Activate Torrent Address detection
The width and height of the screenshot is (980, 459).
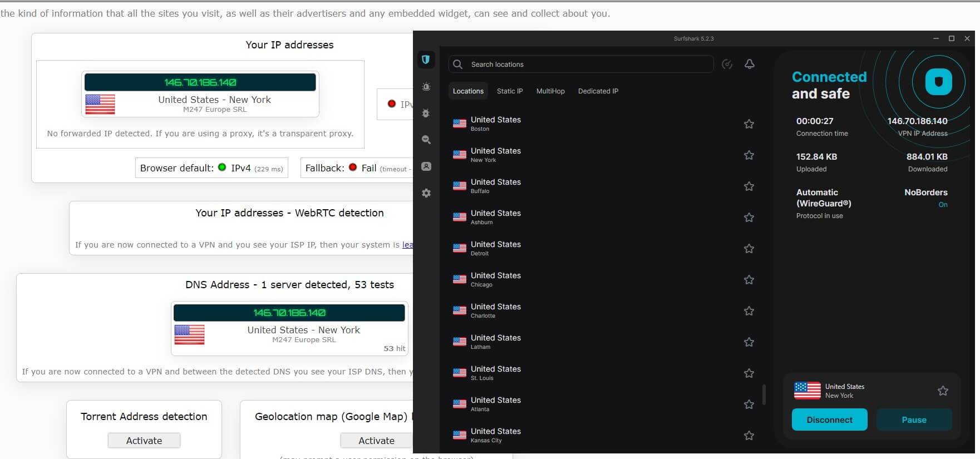pos(144,441)
